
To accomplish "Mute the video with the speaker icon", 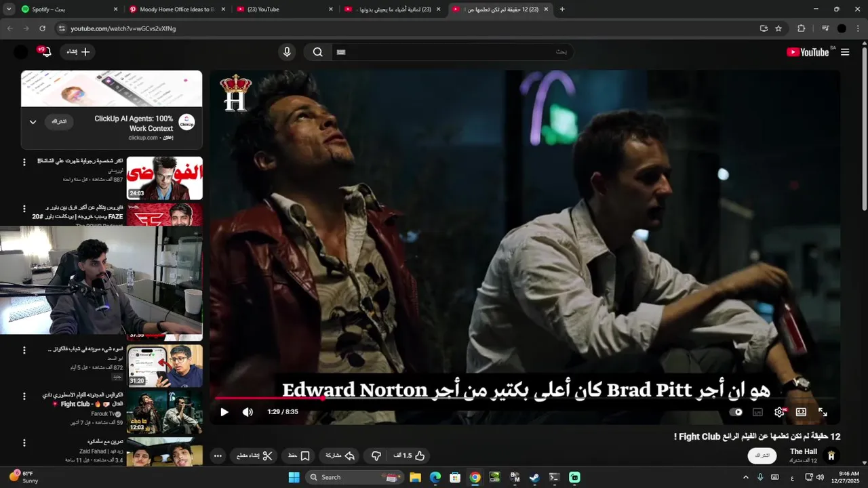I will [248, 412].
